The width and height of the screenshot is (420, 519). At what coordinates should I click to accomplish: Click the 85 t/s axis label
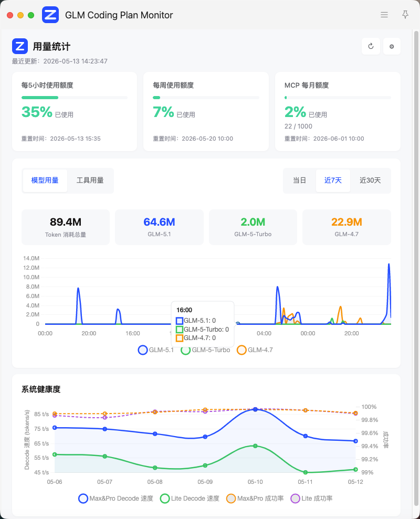coord(41,414)
